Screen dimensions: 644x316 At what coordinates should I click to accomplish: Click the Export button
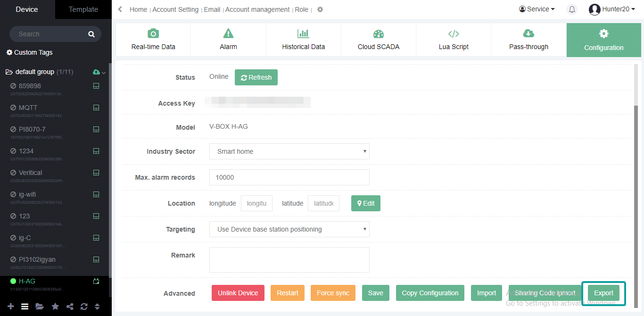pos(603,293)
